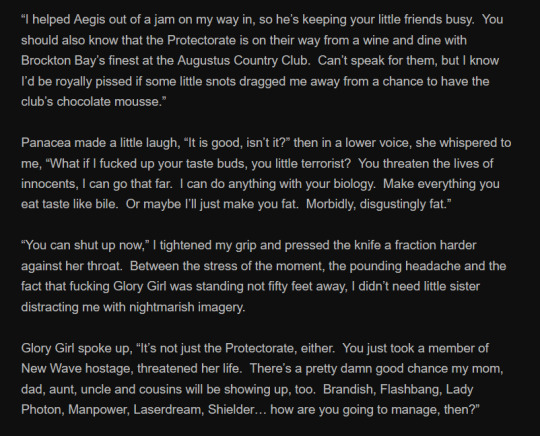540x436 pixels.
Task: Click the phrase "nightmarish imagery"
Action: [x=187, y=307]
